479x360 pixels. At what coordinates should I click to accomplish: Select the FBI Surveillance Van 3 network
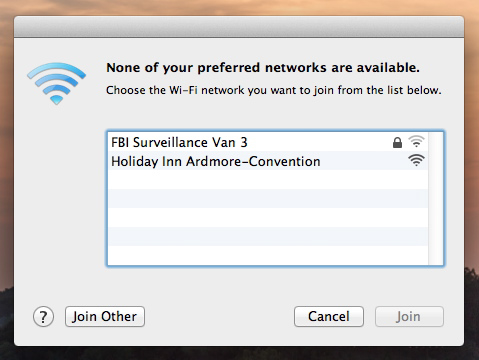[x=268, y=142]
